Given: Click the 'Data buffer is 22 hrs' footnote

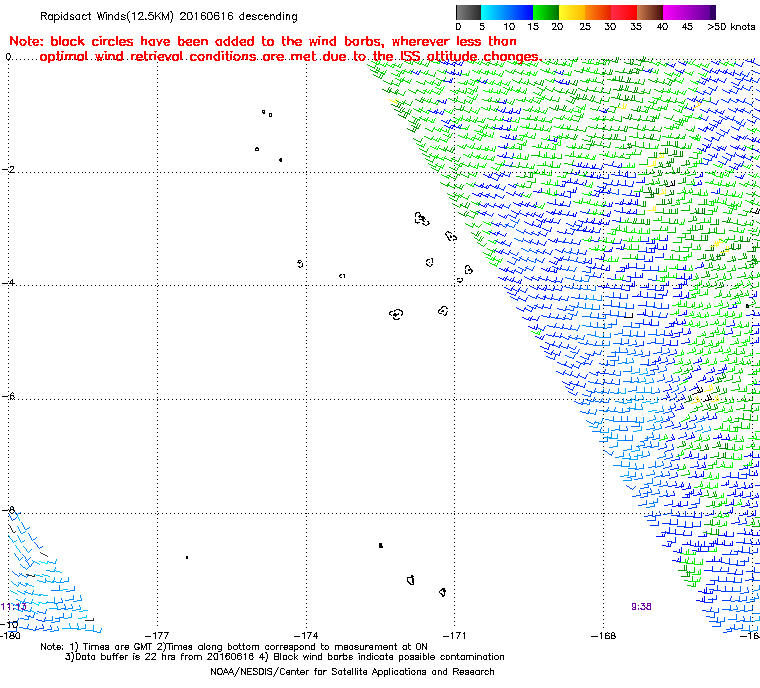Looking at the screenshot, I should pyautogui.click(x=285, y=657).
